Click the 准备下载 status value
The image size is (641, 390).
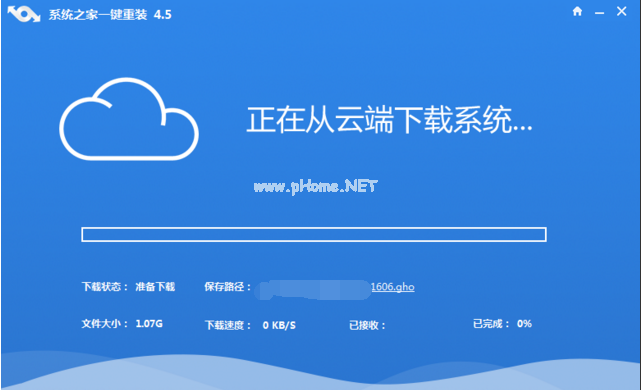tap(155, 287)
